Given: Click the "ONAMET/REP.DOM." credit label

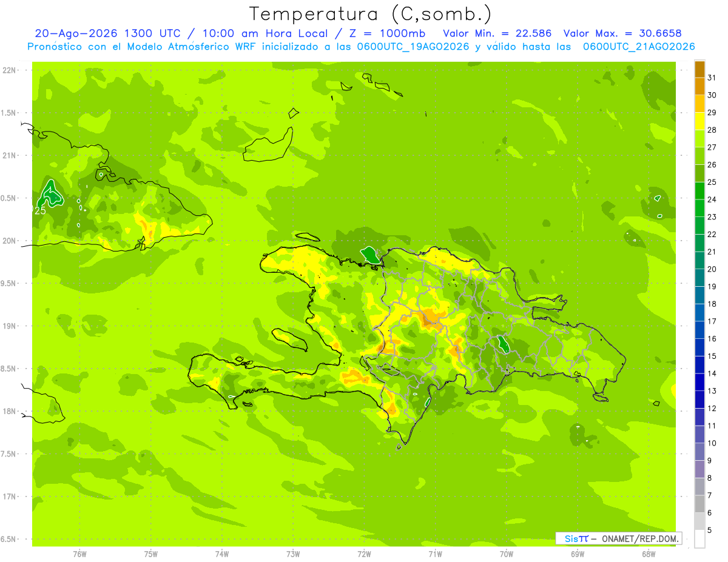Looking at the screenshot, I should pos(639,538).
